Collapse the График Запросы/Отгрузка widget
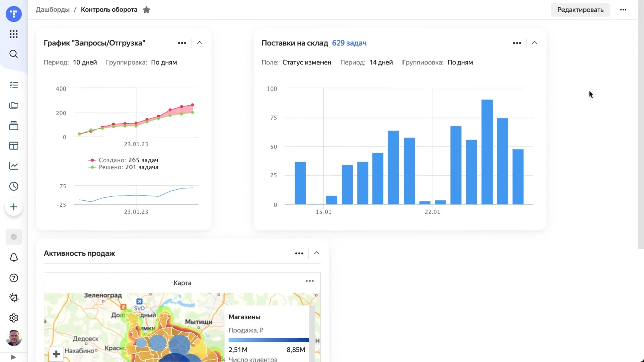Viewport: 644px width, 362px height. click(x=199, y=43)
